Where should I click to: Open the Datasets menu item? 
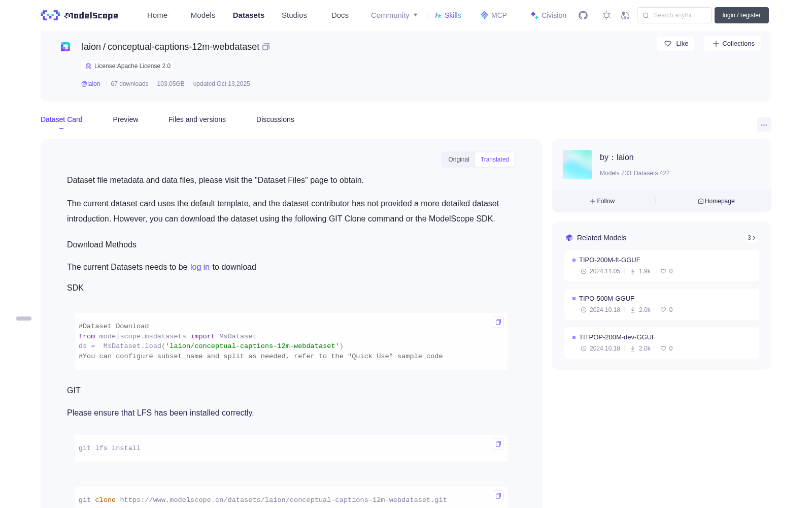click(x=249, y=15)
